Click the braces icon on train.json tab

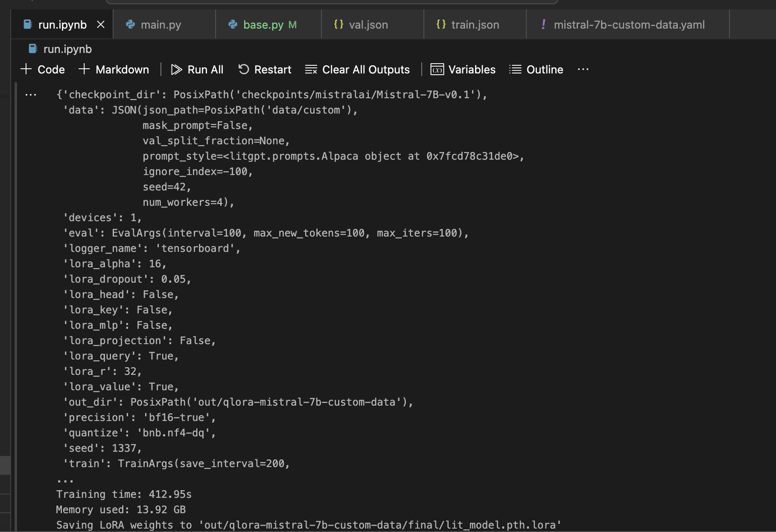pyautogui.click(x=441, y=24)
